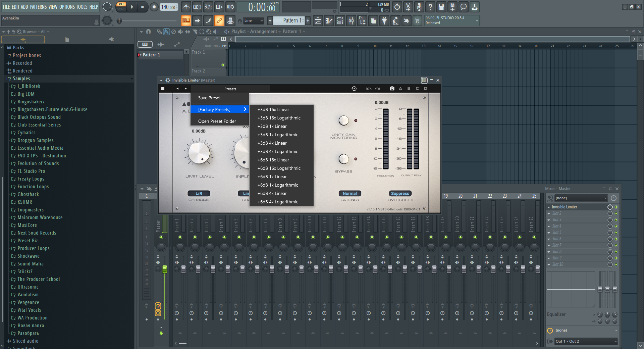Open the Line snap dropdown
Image resolution: width=644 pixels, height=349 pixels.
coord(254,21)
